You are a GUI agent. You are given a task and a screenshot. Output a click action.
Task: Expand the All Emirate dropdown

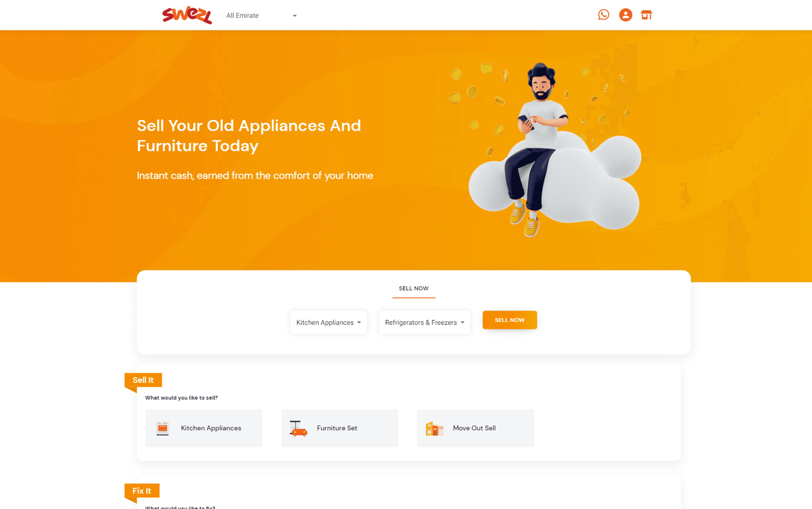click(261, 15)
